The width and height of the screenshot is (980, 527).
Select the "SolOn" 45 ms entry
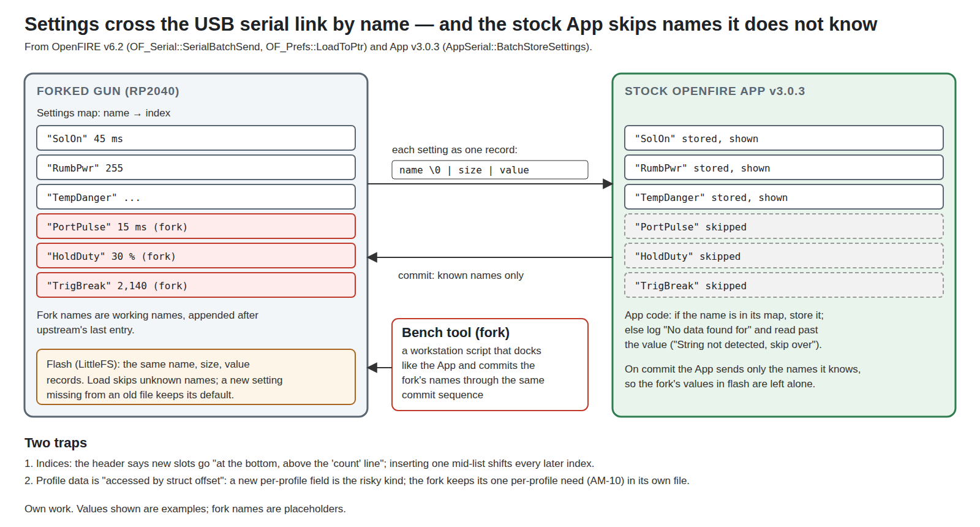tap(196, 138)
